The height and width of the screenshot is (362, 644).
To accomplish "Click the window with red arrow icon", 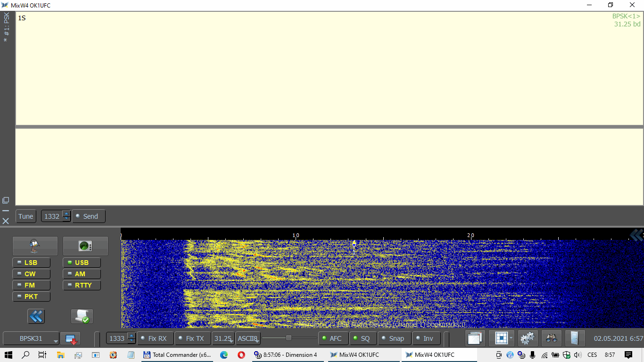I will (70, 338).
